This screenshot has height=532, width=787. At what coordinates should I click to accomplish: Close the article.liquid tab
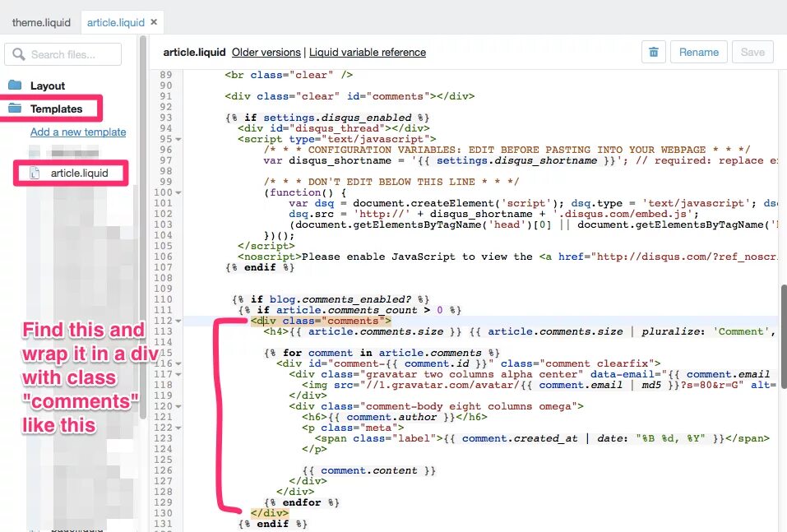(154, 22)
